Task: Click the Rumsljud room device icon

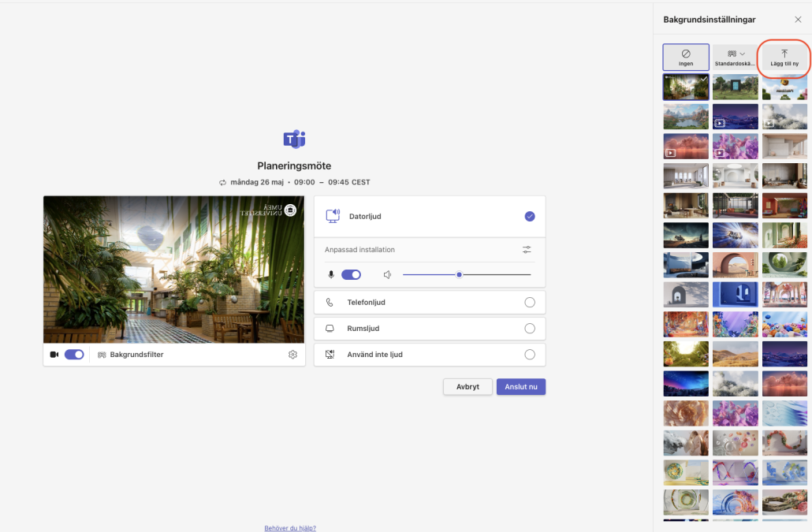Action: point(330,328)
